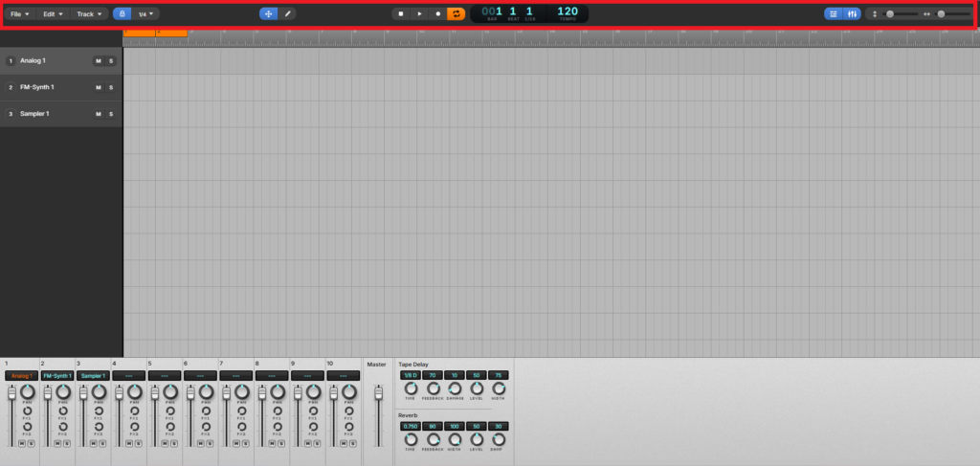The width and height of the screenshot is (980, 466).
Task: Expand the Track dropdown menu
Action: (x=89, y=14)
